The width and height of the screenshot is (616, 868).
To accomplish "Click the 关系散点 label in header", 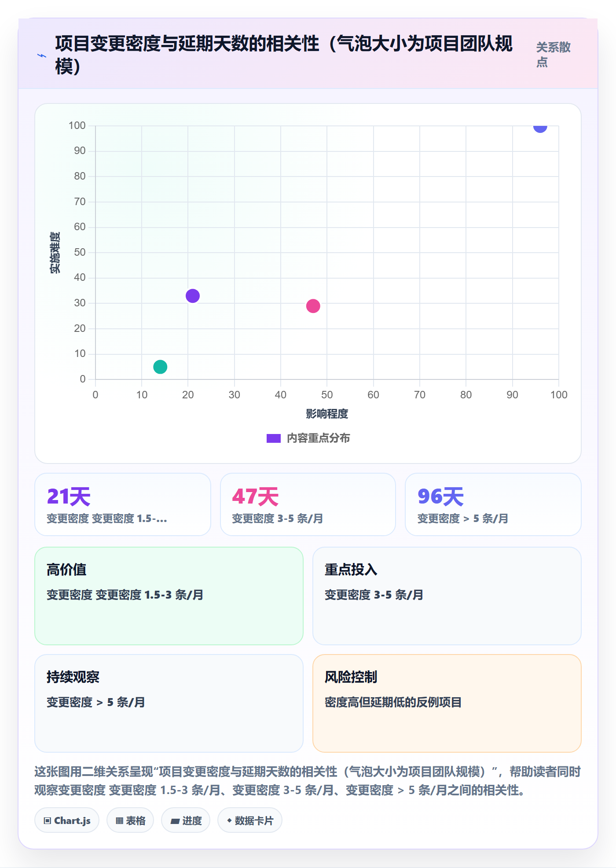I will [553, 55].
